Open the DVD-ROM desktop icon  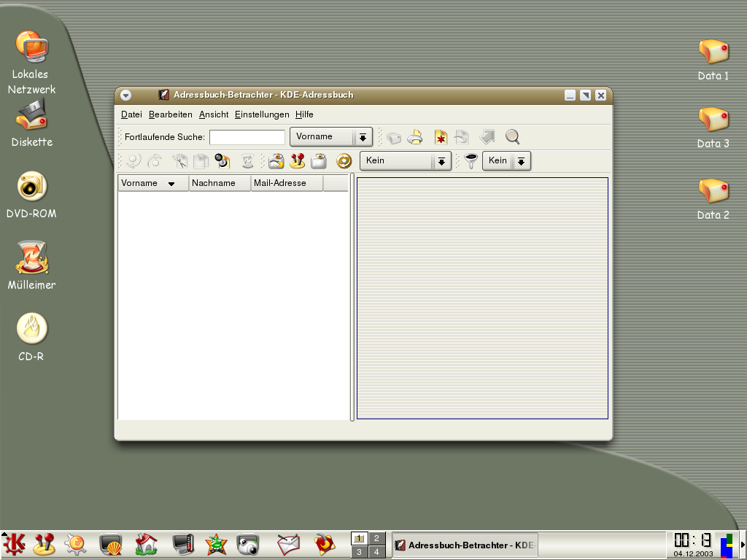click(31, 194)
